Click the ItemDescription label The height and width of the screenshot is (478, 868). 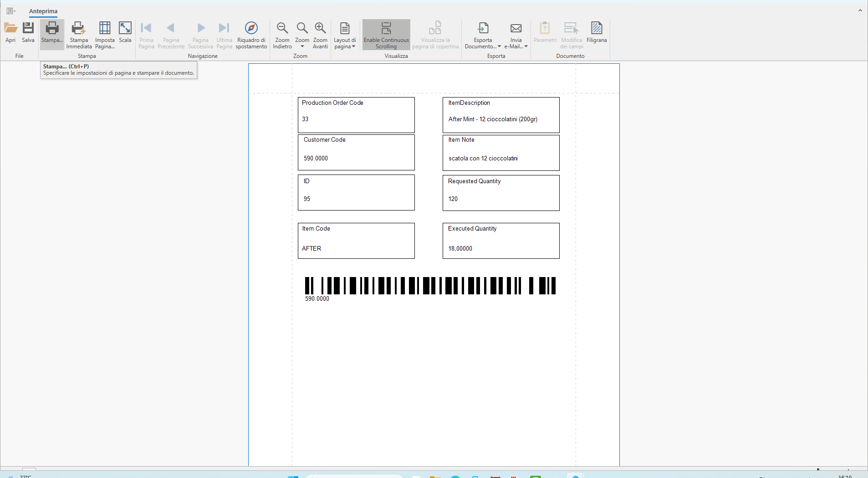tap(469, 103)
